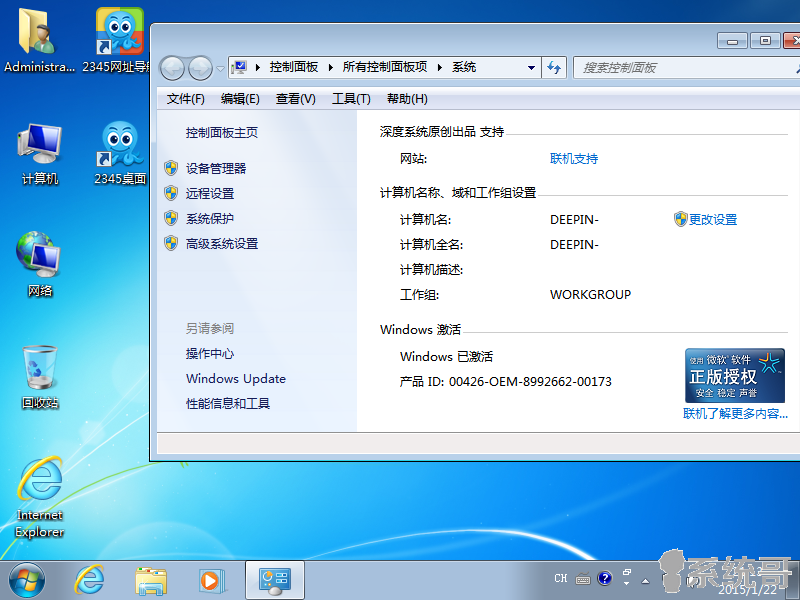
Task: Click the Back navigation button
Action: (x=172, y=68)
